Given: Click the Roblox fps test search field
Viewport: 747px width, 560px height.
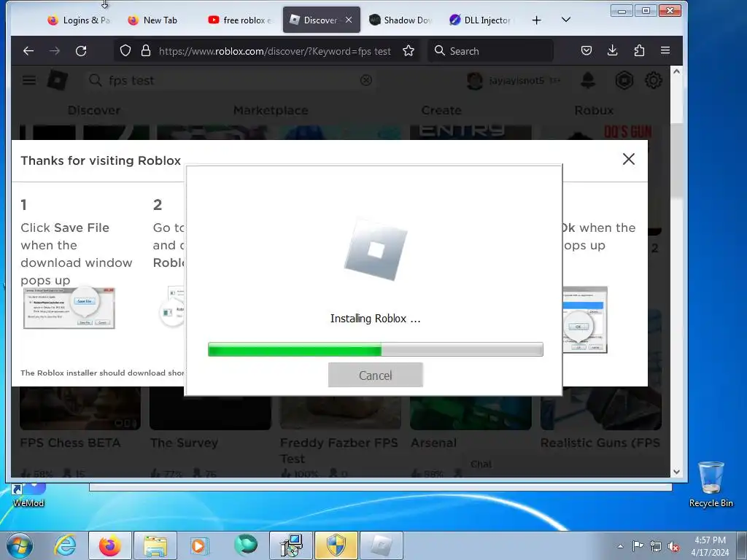Looking at the screenshot, I should (228, 80).
